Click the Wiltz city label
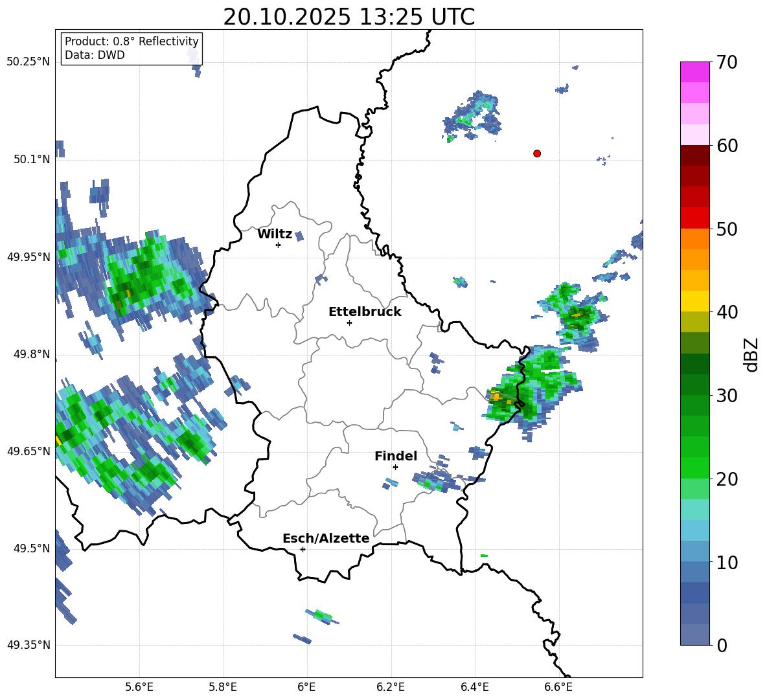Screen dimensions: 767x700 pos(275,234)
